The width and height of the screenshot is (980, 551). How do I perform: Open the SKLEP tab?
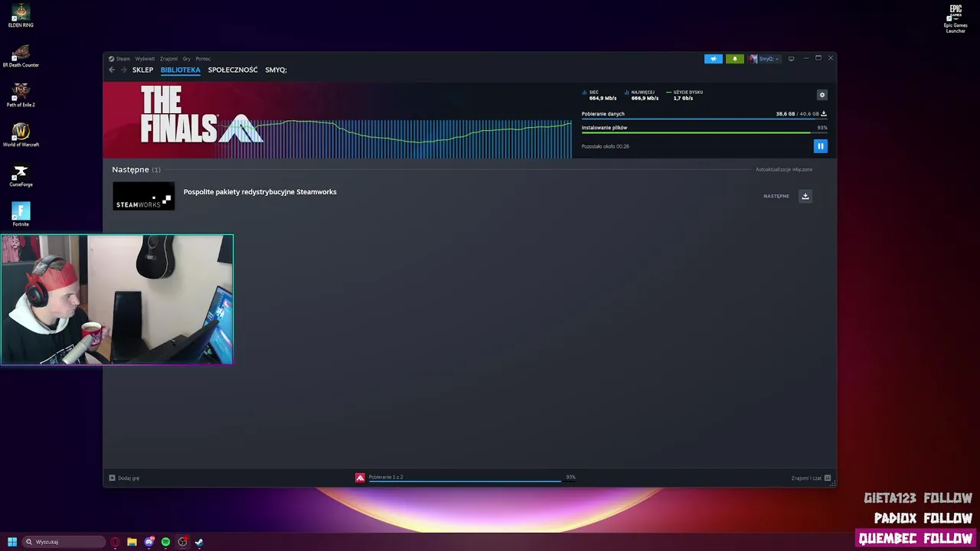tap(142, 70)
